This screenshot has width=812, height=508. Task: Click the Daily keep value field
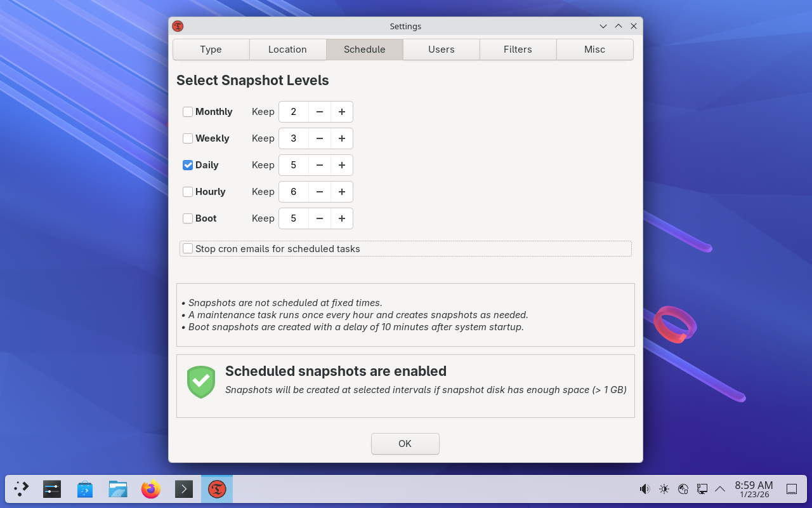coord(294,165)
